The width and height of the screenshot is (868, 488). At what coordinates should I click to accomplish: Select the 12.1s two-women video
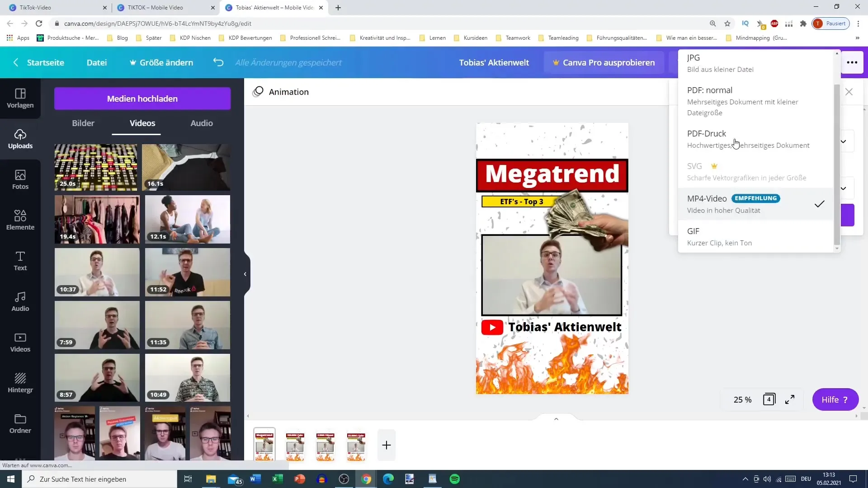pyautogui.click(x=188, y=220)
